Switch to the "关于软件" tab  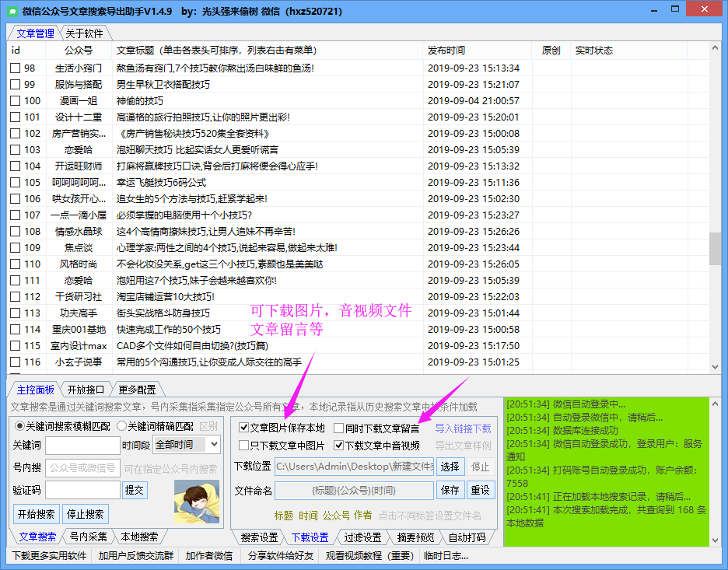point(83,33)
